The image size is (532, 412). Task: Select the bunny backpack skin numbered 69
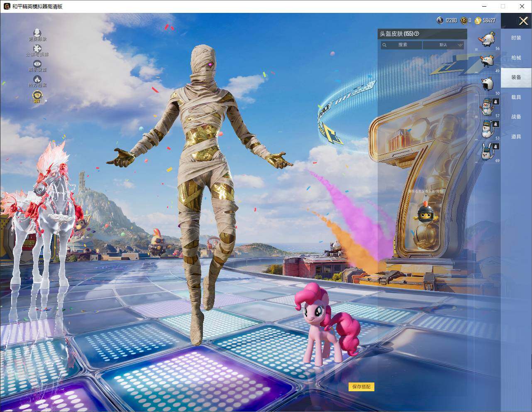(x=487, y=152)
